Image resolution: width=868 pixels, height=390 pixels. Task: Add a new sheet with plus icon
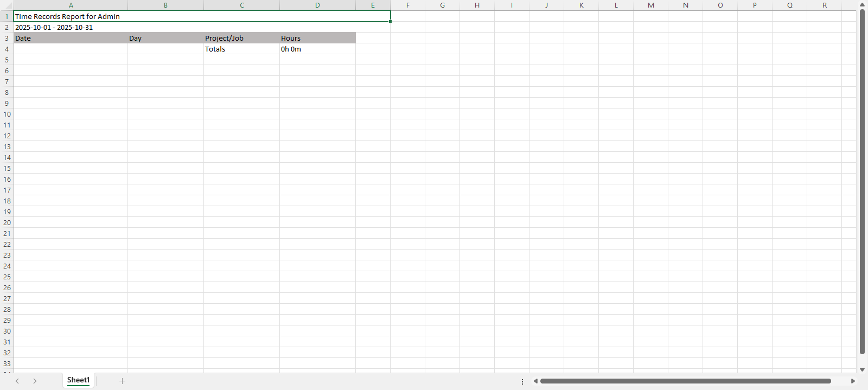tap(122, 381)
